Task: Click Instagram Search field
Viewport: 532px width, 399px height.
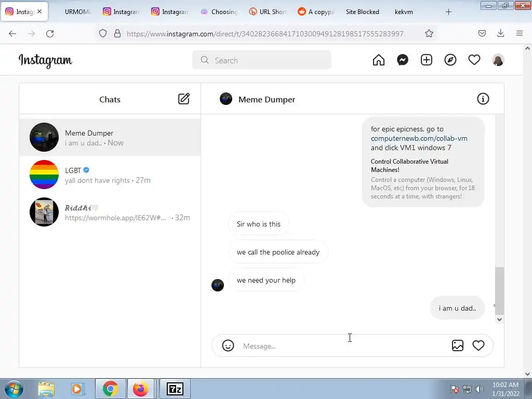Action: (x=262, y=60)
